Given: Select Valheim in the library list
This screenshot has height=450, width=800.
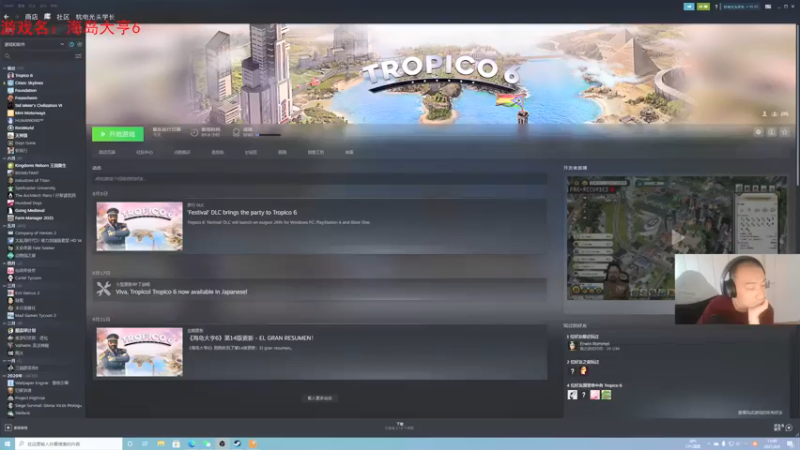Looking at the screenshot, I should tap(31, 345).
